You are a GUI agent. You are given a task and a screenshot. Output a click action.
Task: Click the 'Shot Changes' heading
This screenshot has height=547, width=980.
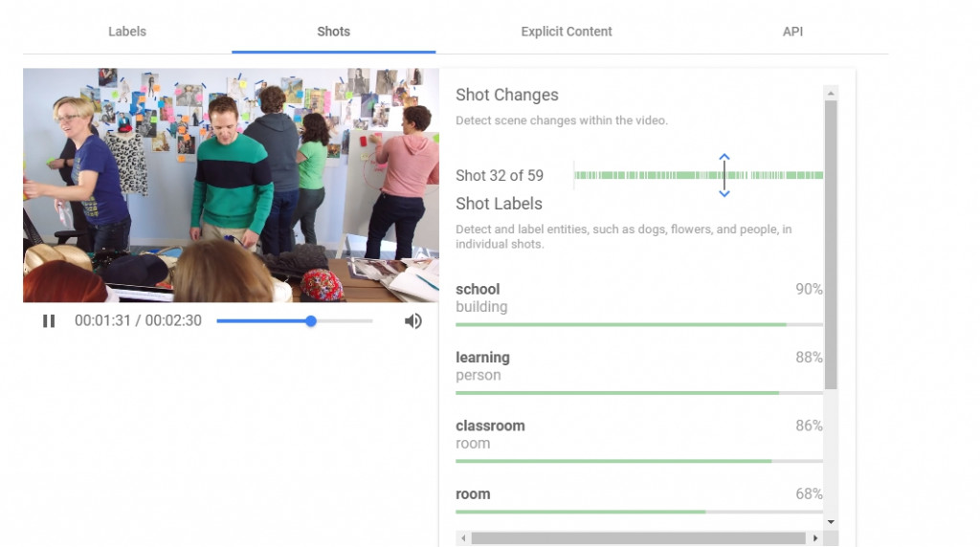[x=507, y=95]
